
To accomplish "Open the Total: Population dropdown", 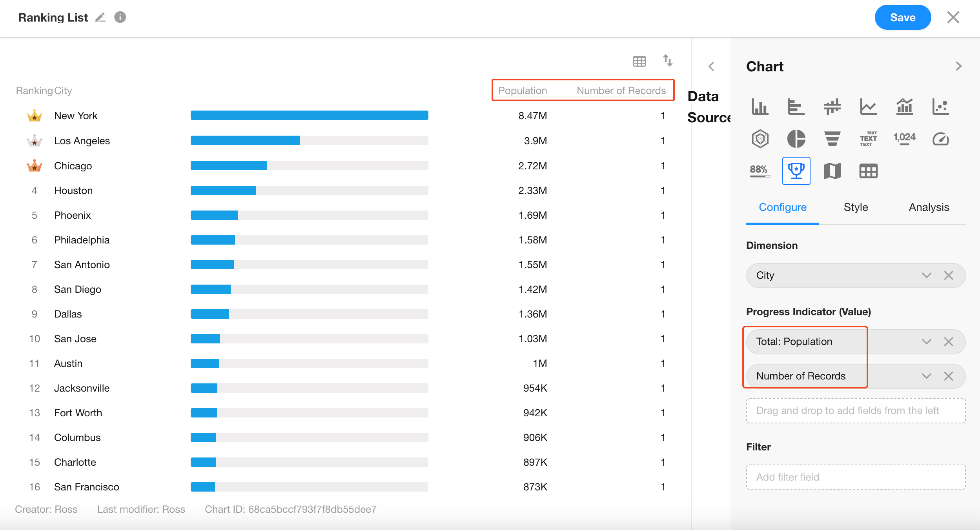I will [926, 341].
